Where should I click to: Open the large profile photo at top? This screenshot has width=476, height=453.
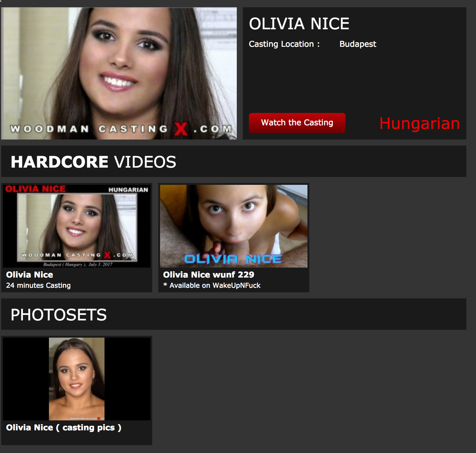click(119, 66)
